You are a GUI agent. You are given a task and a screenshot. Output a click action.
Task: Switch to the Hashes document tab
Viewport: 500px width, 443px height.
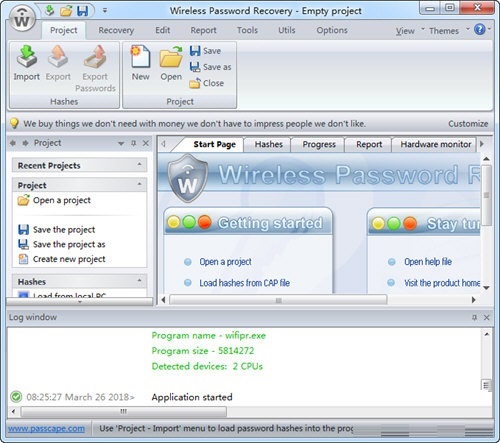268,144
